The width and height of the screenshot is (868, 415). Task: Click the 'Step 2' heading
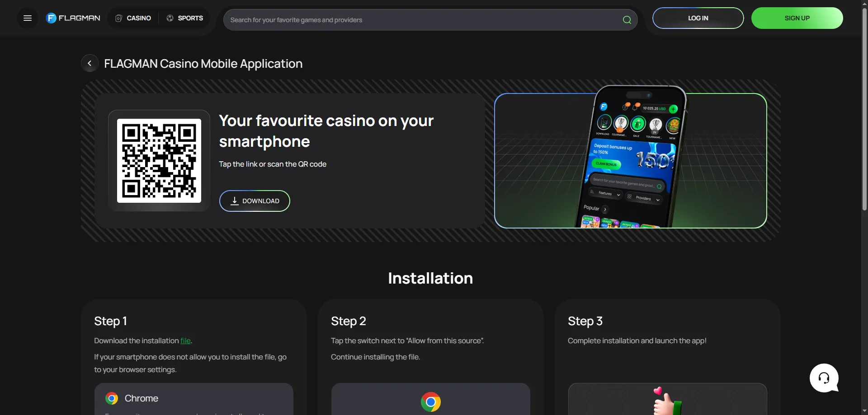(349, 321)
